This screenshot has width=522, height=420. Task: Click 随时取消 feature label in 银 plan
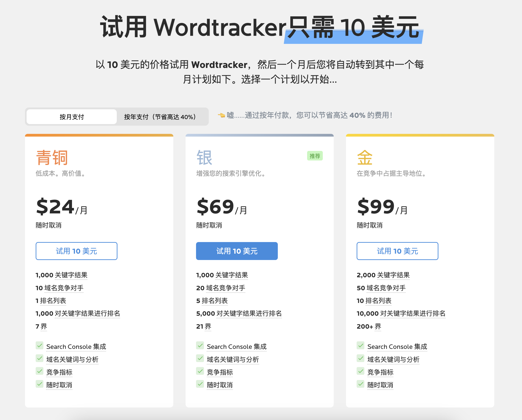220,385
